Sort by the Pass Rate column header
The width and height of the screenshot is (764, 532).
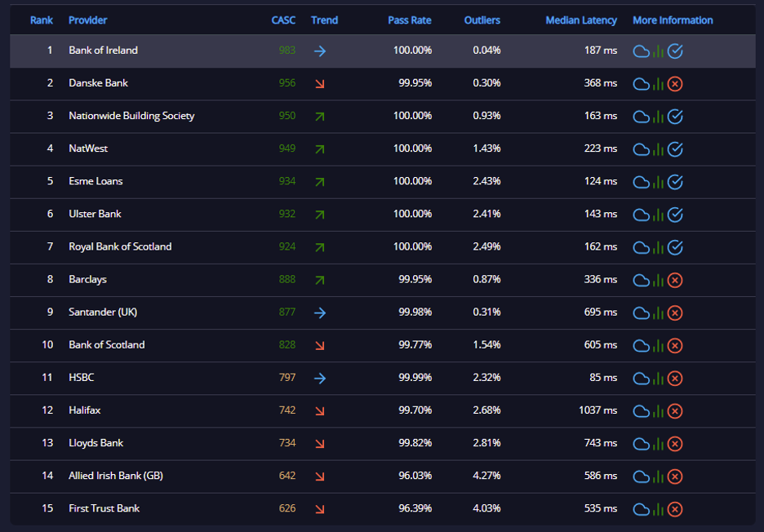410,20
